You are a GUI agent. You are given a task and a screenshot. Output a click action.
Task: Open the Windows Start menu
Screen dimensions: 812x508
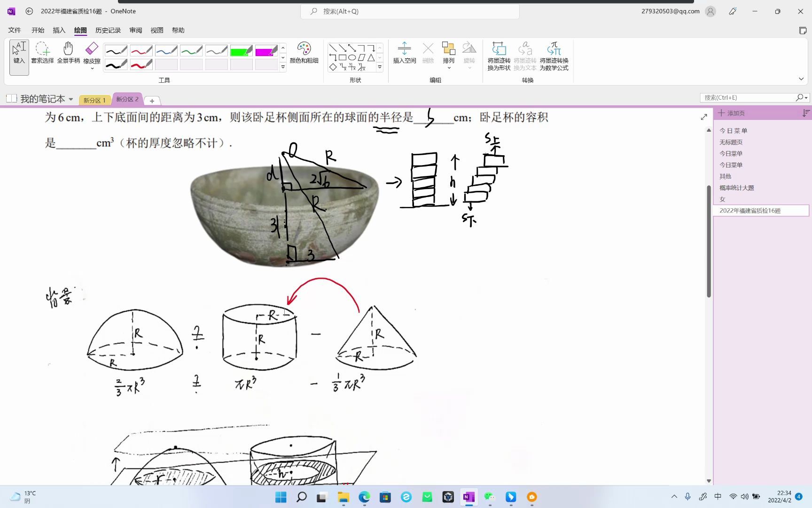[281, 497]
